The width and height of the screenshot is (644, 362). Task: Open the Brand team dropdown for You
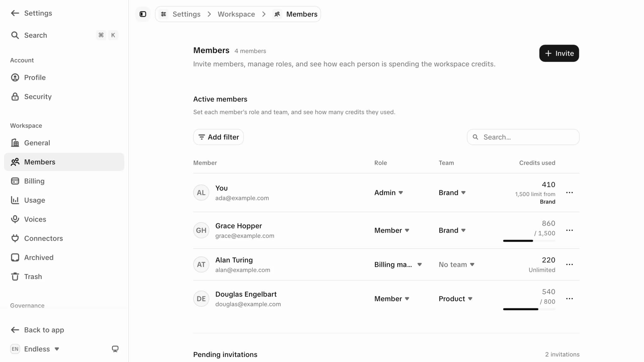pos(452,193)
